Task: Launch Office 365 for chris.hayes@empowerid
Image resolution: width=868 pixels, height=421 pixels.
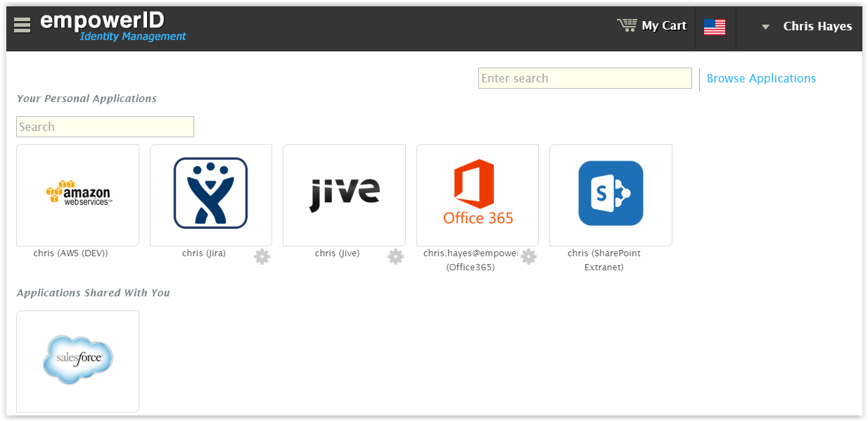Action: pyautogui.click(x=478, y=195)
